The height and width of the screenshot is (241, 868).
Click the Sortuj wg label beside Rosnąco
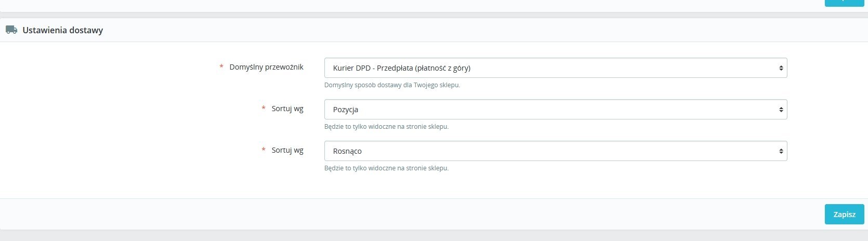(287, 150)
